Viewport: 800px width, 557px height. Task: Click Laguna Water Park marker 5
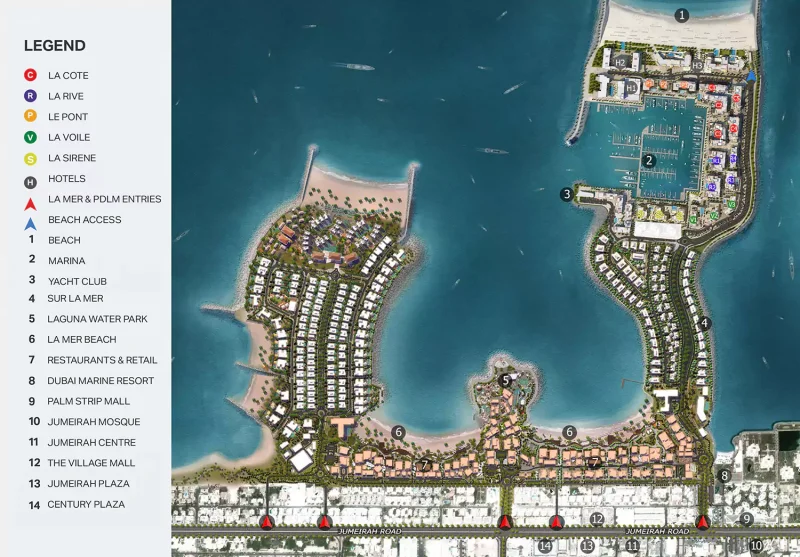506,380
